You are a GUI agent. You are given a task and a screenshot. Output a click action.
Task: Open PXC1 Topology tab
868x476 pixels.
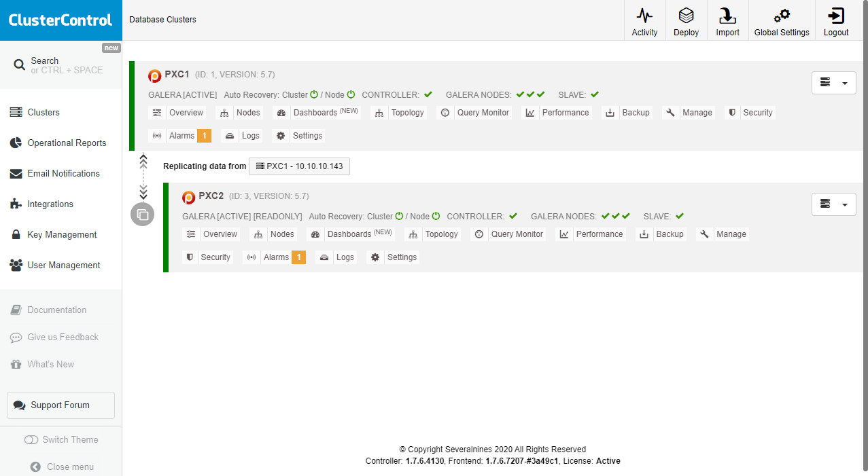[x=399, y=113]
